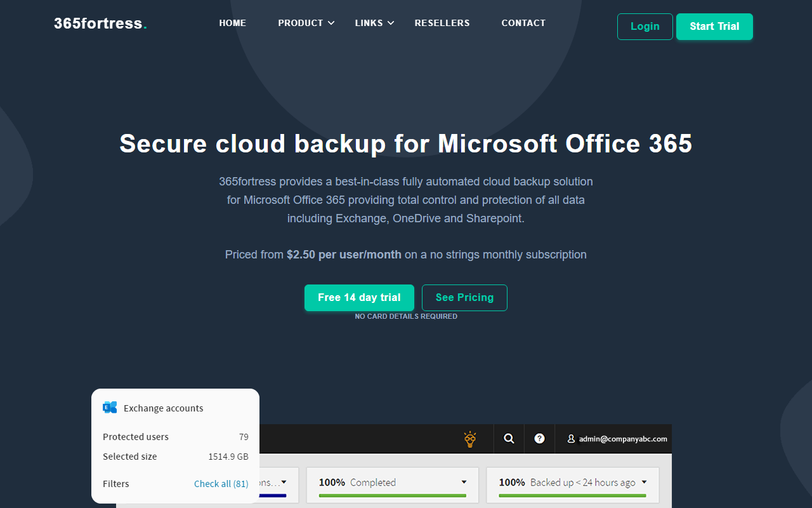Viewport: 812px width, 508px height.
Task: Click the Selected size 1514.9 GB value
Action: pyautogui.click(x=228, y=457)
